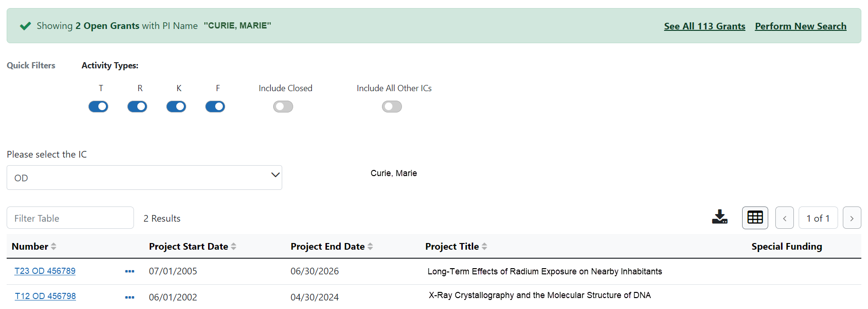The height and width of the screenshot is (309, 868).
Task: Open the See All 113 Grants link
Action: click(704, 26)
